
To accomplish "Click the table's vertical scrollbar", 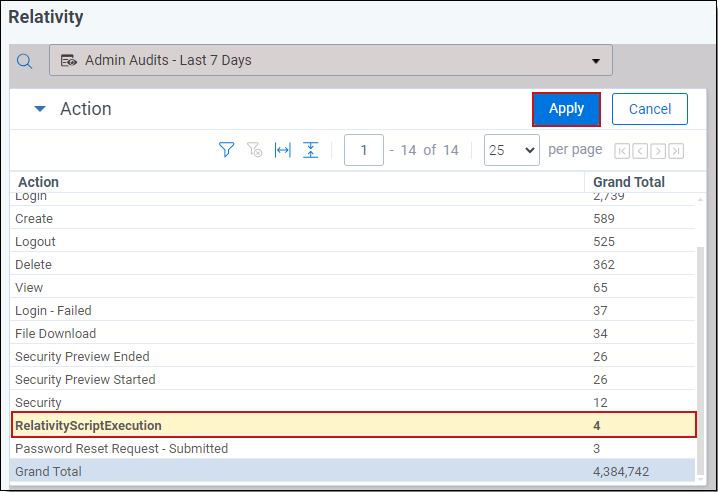I will [701, 330].
